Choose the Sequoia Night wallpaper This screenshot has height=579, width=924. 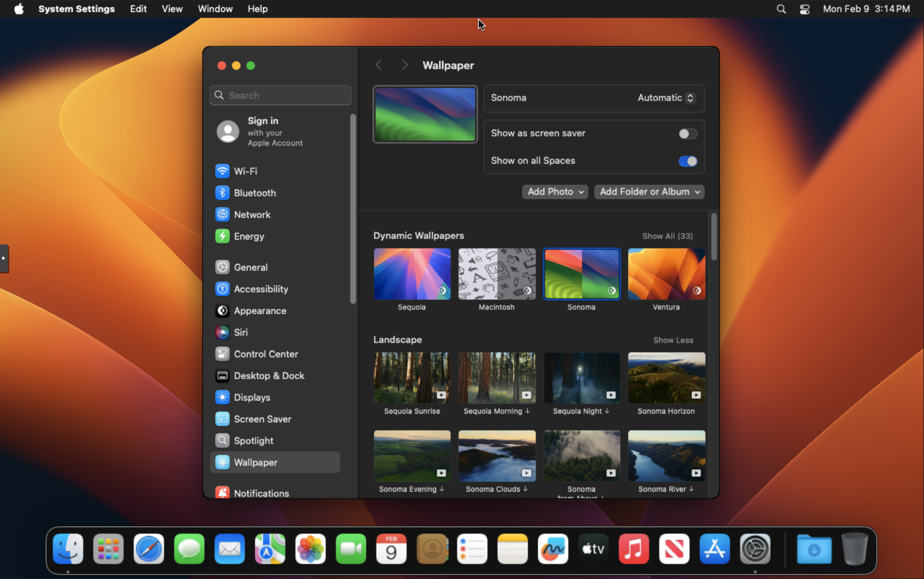[x=582, y=378]
